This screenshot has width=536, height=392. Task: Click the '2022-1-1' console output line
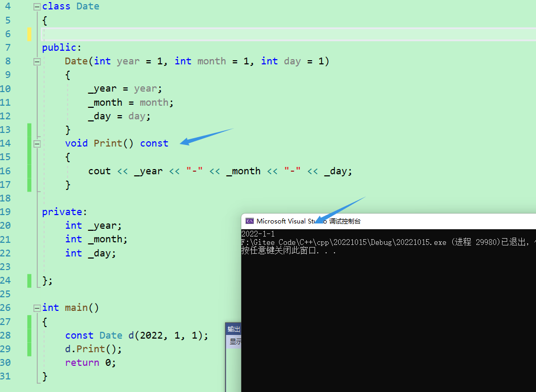coord(258,234)
